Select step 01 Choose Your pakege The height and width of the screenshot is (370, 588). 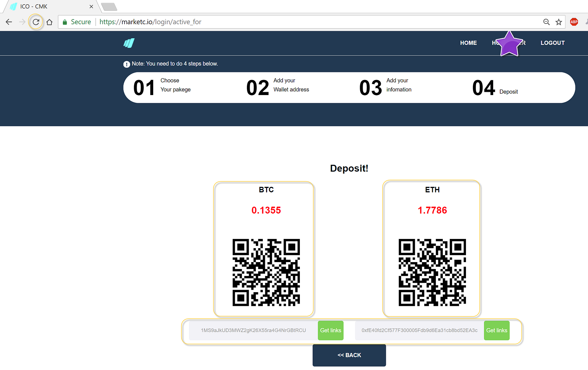tap(162, 88)
